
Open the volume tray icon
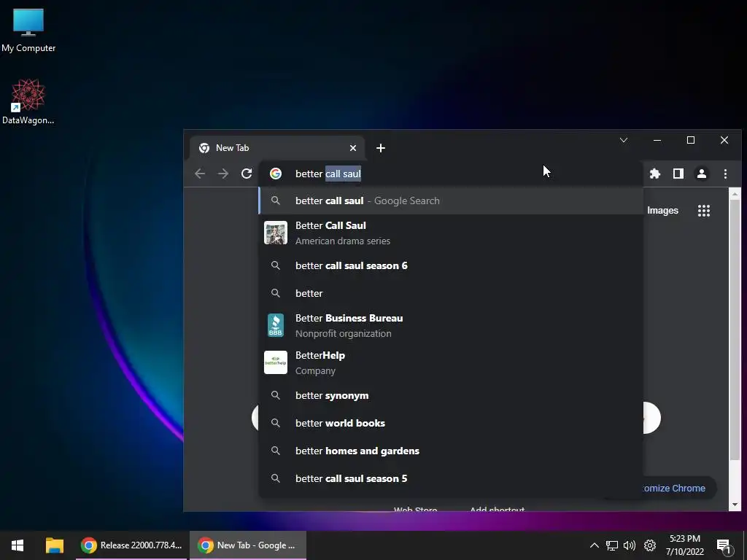click(630, 545)
